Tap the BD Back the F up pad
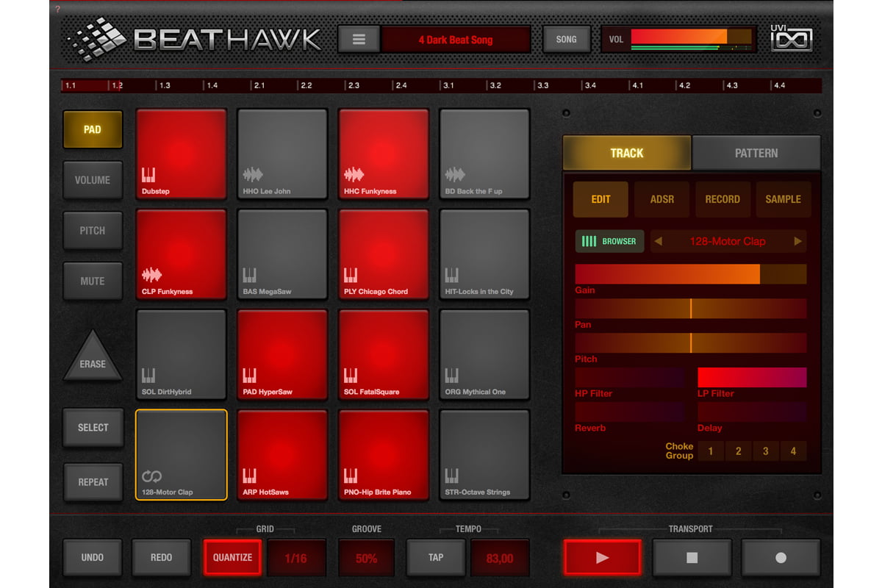Screen dimensions: 882x588 pyautogui.click(x=484, y=154)
